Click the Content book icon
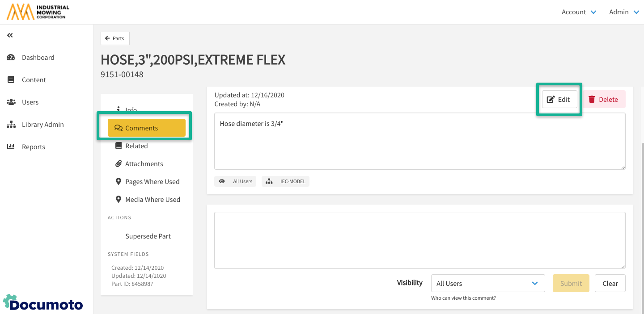Screen dimensions: 644x314 pyautogui.click(x=11, y=80)
